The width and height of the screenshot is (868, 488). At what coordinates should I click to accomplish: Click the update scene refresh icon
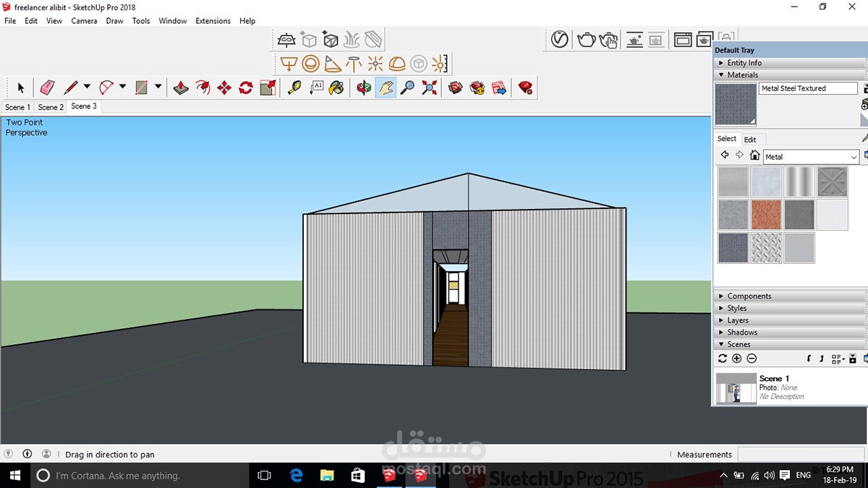tap(722, 359)
